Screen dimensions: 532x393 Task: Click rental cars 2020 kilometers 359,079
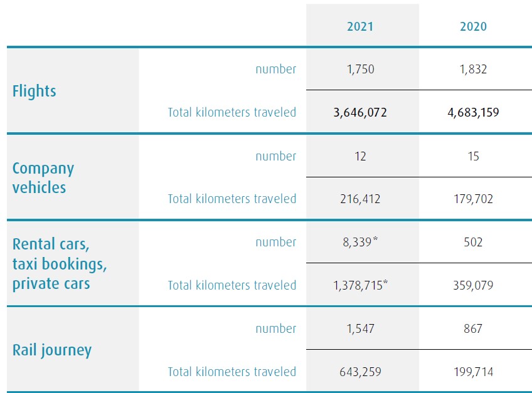473,285
